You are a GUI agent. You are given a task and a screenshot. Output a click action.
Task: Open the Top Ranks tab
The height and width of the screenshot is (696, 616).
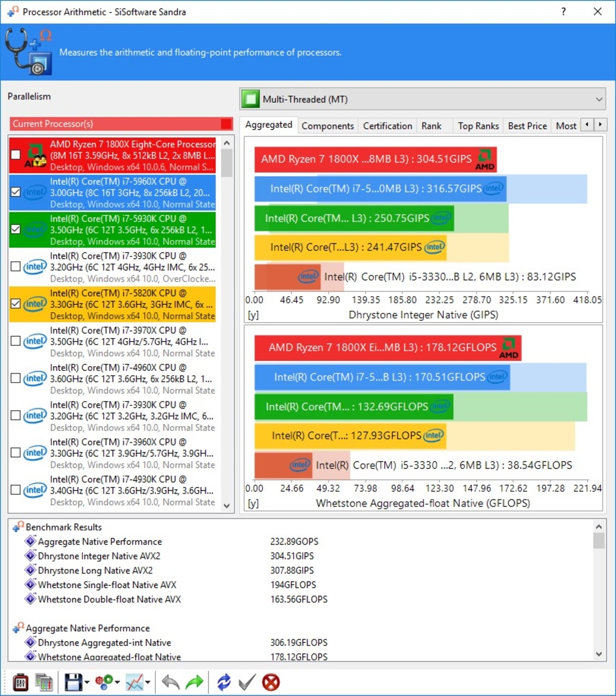click(x=479, y=126)
